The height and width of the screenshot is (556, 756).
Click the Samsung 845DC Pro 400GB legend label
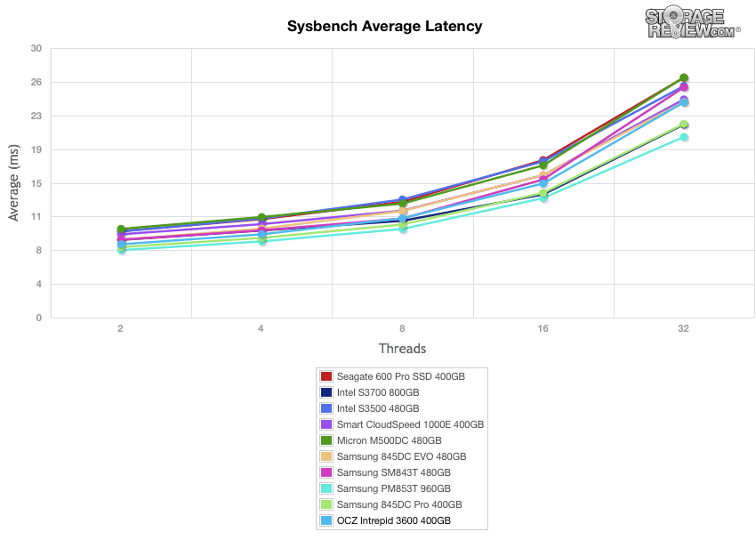click(399, 504)
